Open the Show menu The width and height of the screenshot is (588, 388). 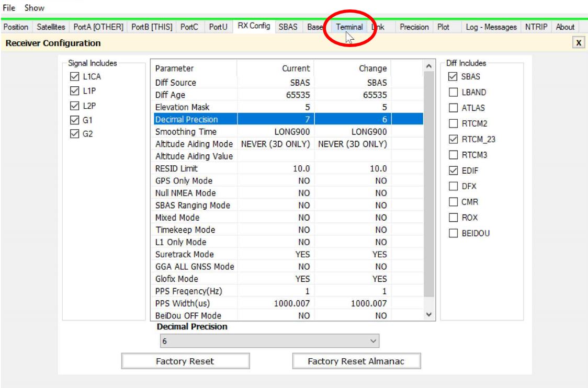click(35, 7)
